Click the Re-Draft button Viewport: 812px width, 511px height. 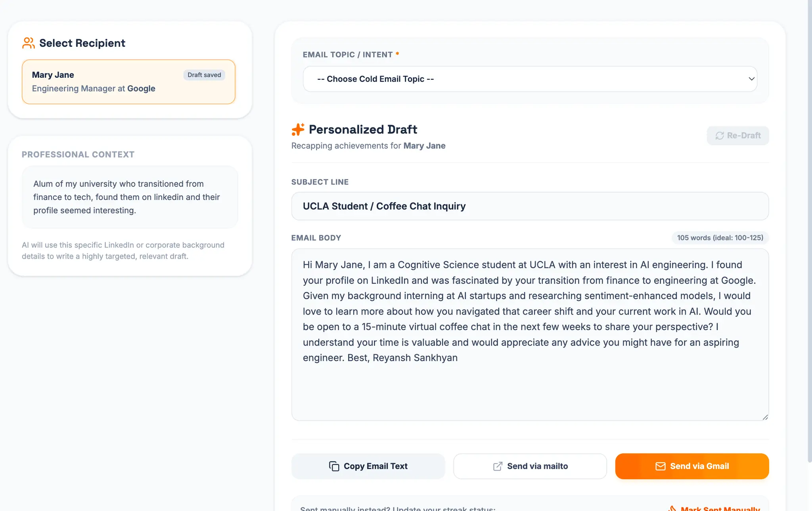coord(738,136)
